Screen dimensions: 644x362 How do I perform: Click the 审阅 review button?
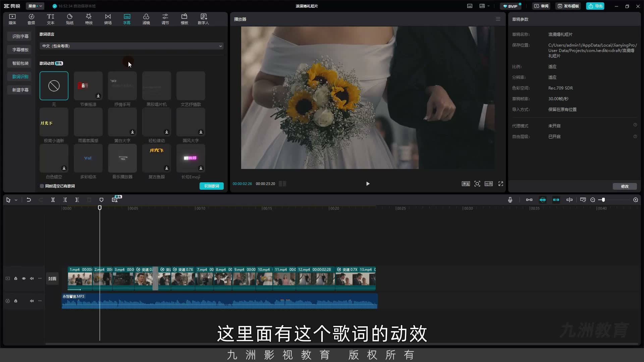[541, 6]
